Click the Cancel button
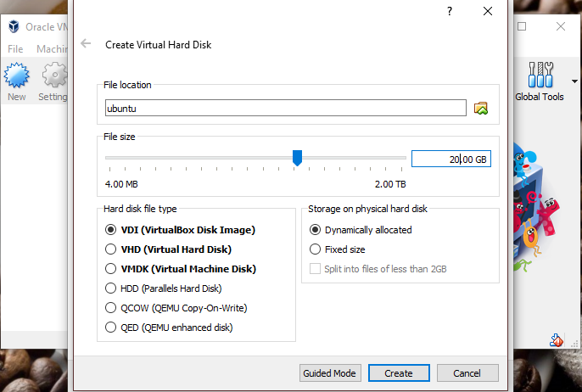The width and height of the screenshot is (582, 392). (x=467, y=372)
